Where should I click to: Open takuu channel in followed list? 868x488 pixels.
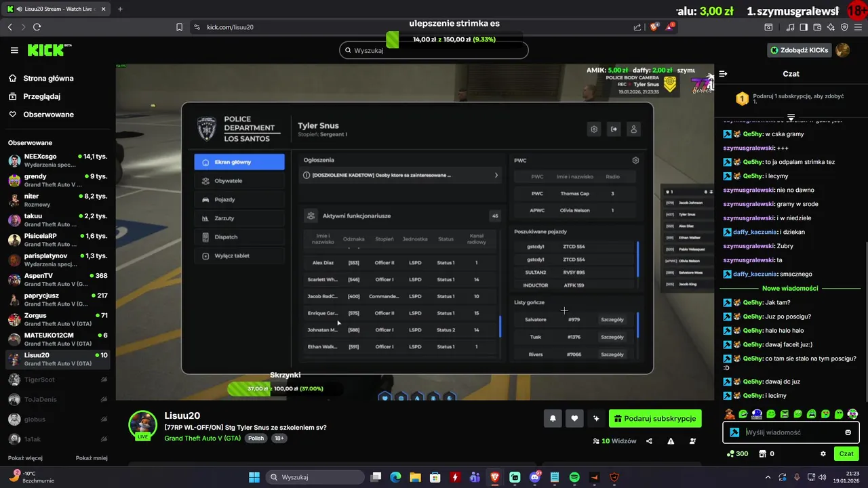click(58, 220)
